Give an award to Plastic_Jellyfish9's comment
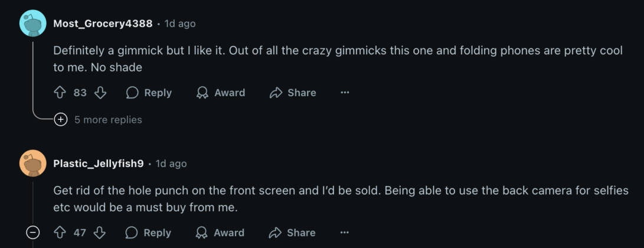 pos(221,233)
